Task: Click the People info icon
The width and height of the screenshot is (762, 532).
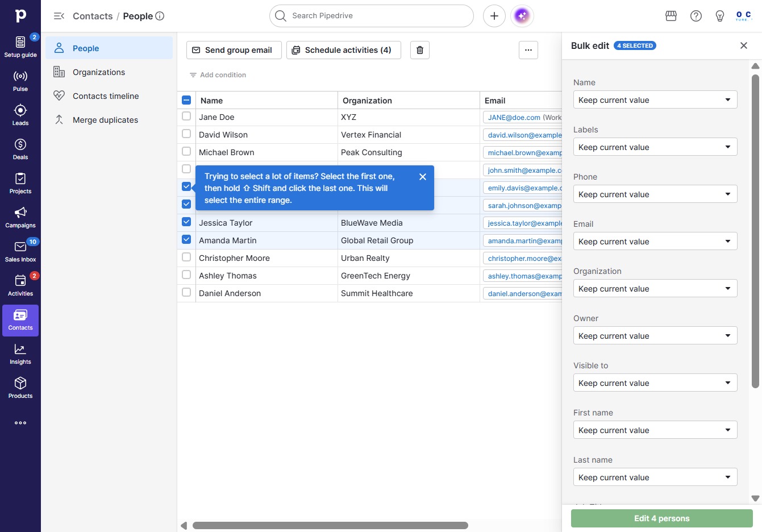Action: pyautogui.click(x=160, y=16)
